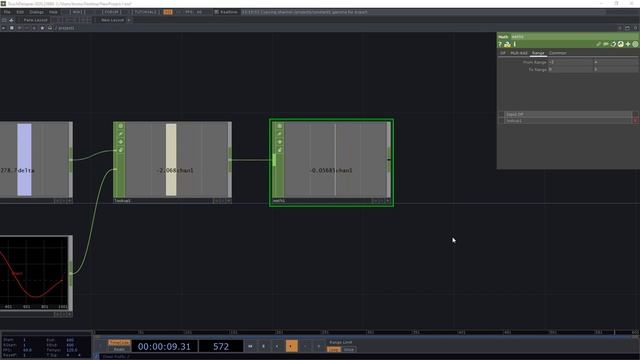Viewport: 640px width, 360px height.
Task: Toggle the lock flag on lookup1 node
Action: [x=120, y=150]
